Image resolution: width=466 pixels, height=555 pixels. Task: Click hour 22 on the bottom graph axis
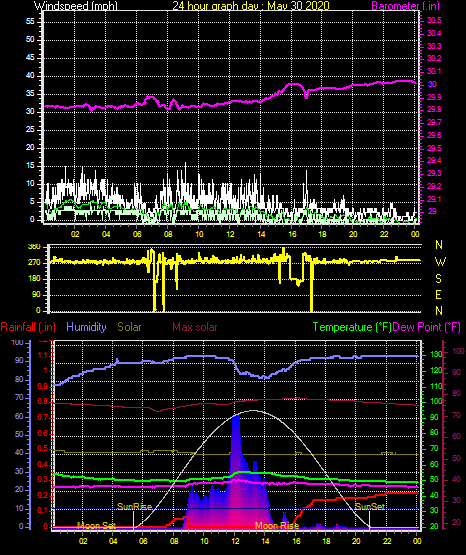(387, 541)
